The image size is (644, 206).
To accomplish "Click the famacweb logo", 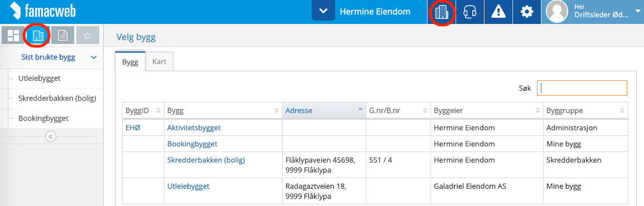I will (x=42, y=11).
